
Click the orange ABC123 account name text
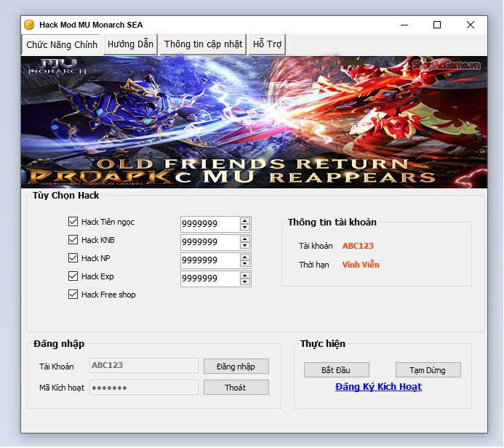coord(358,246)
